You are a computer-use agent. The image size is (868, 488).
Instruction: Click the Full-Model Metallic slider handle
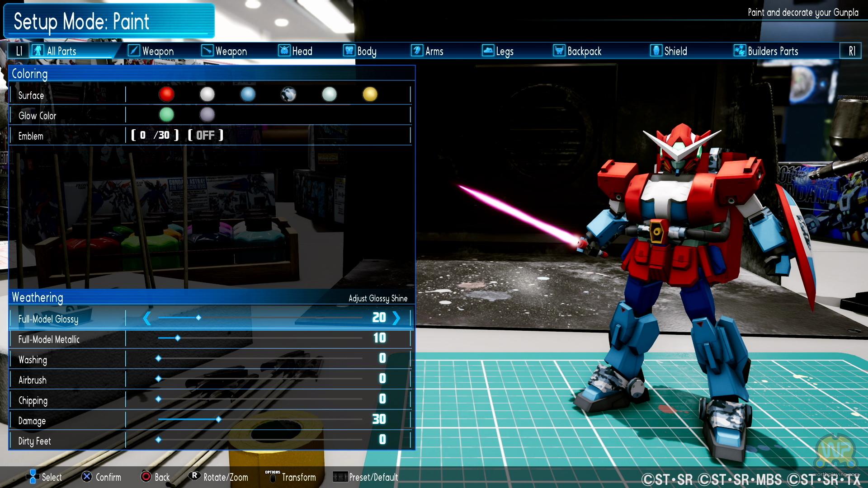click(178, 338)
